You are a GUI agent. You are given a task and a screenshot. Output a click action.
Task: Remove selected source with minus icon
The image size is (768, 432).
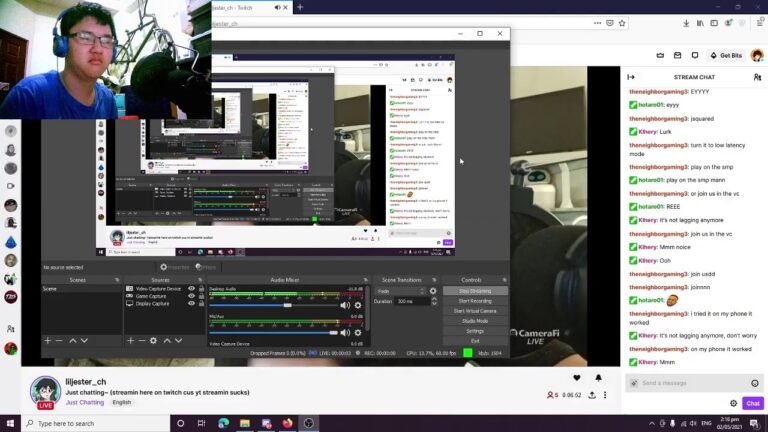pyautogui.click(x=142, y=340)
